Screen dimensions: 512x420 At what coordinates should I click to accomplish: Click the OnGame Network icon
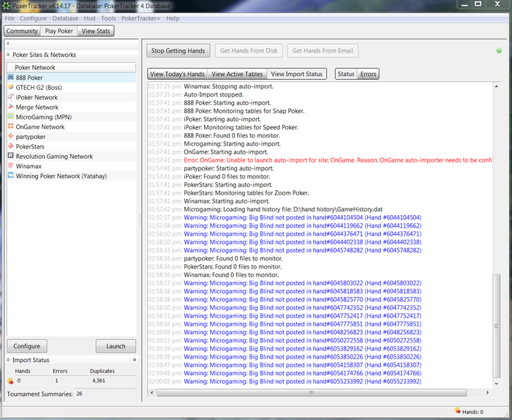point(11,127)
